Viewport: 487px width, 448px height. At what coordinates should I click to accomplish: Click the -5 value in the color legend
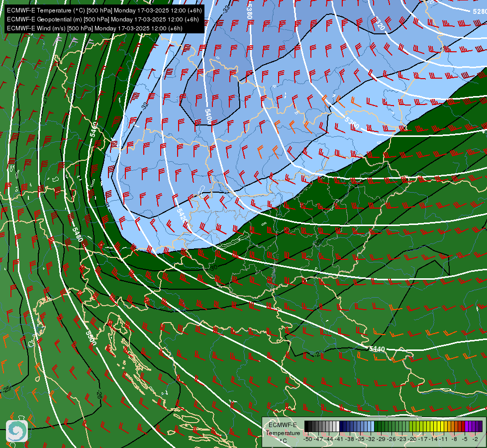tap(465, 439)
